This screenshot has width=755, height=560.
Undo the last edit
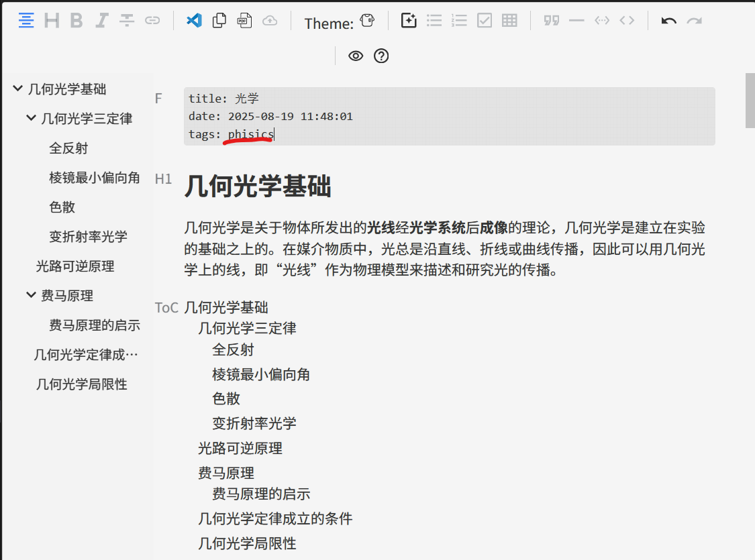[668, 21]
